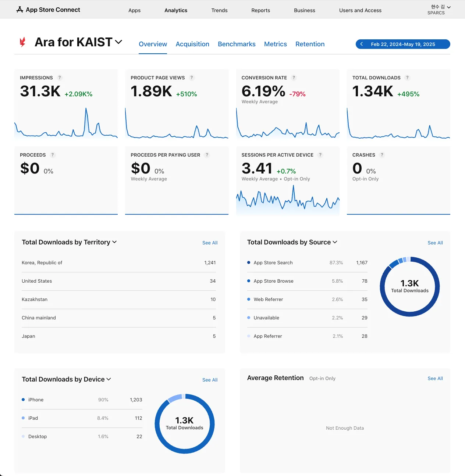Click the previous date range arrow

pos(362,44)
